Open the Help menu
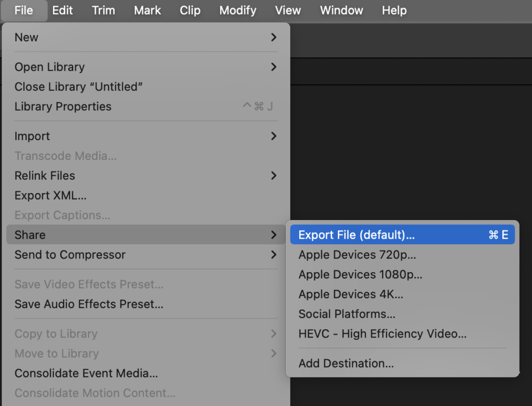The height and width of the screenshot is (406, 532). click(x=394, y=10)
